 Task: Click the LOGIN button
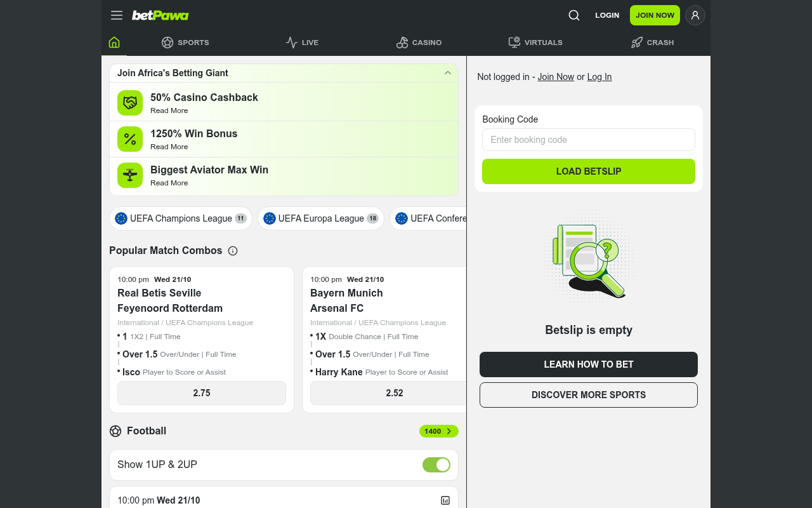(607, 15)
